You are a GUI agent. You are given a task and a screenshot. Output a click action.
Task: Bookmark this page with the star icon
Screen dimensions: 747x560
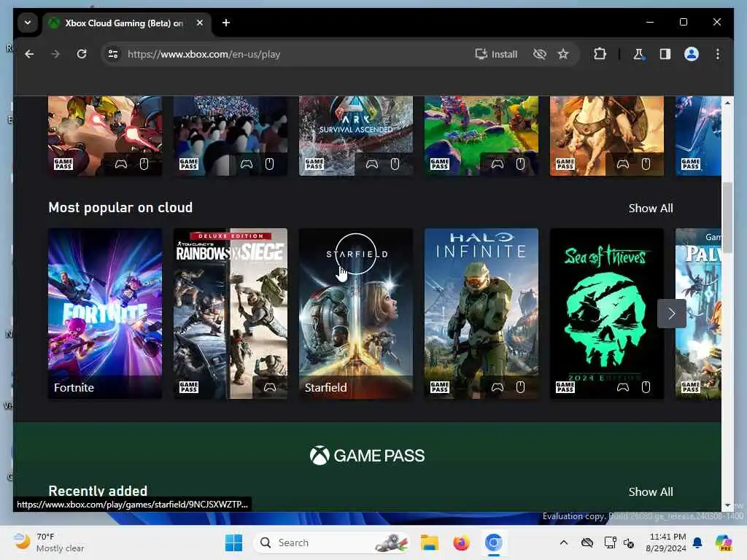563,54
